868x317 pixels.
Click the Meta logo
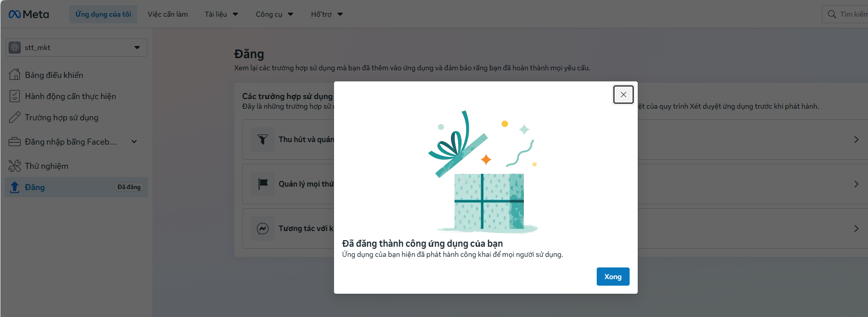[x=29, y=14]
